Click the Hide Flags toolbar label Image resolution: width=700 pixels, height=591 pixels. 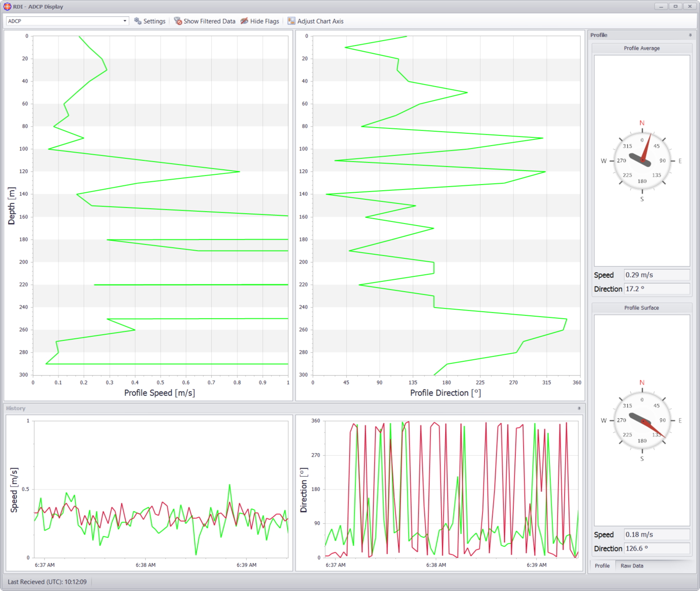point(265,21)
